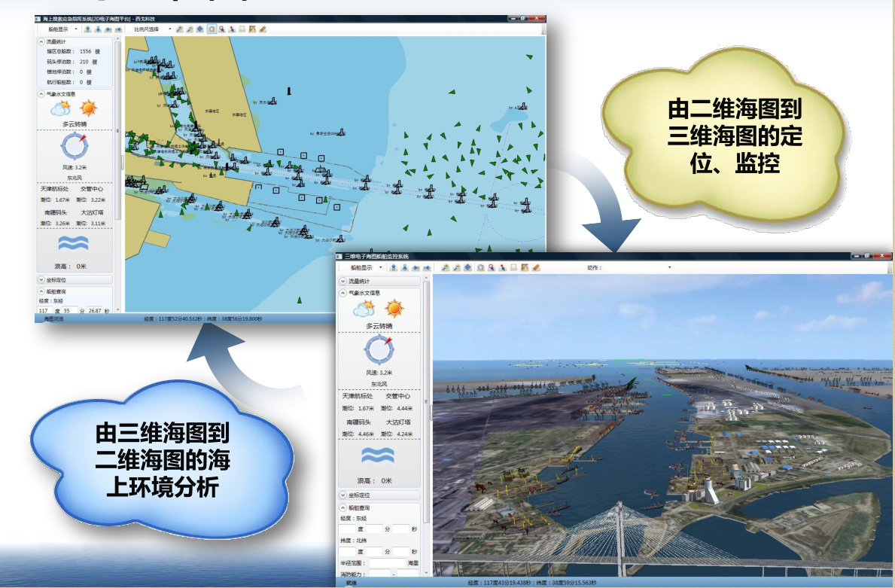Open 动作 dropdown in 3D window toolbar
The image size is (895, 588).
click(669, 267)
